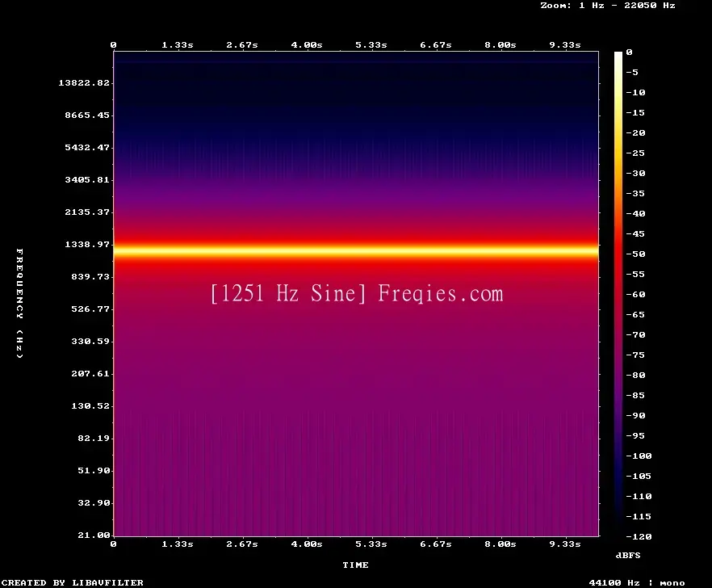Viewport: 712px width, 588px height.
Task: Click the 6.67s label on the bottom time axis
Action: pyautogui.click(x=435, y=544)
